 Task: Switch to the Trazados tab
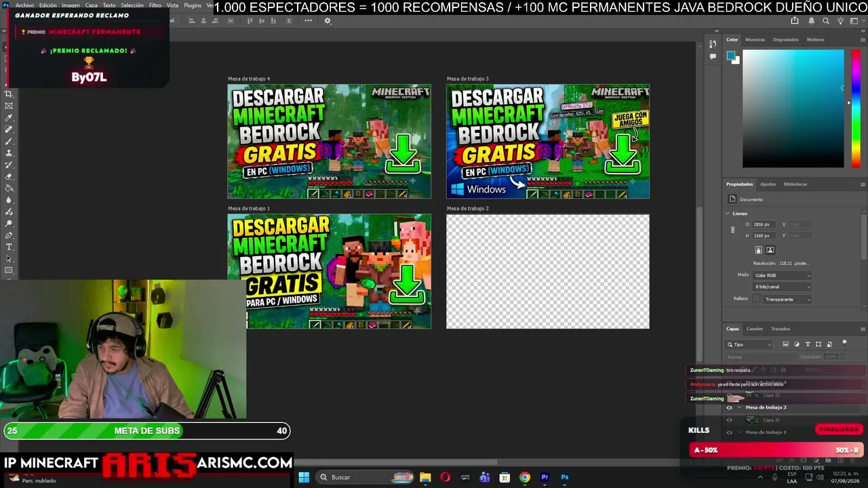point(781,329)
